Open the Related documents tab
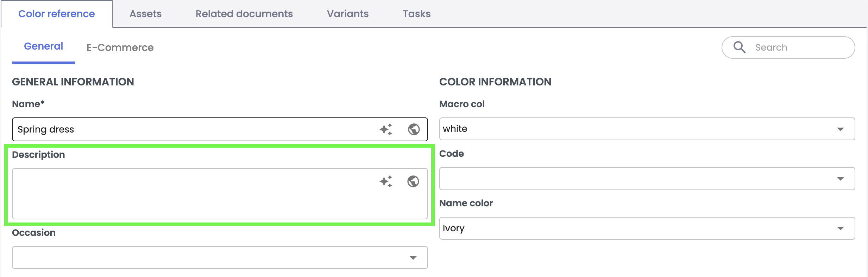 [x=244, y=14]
